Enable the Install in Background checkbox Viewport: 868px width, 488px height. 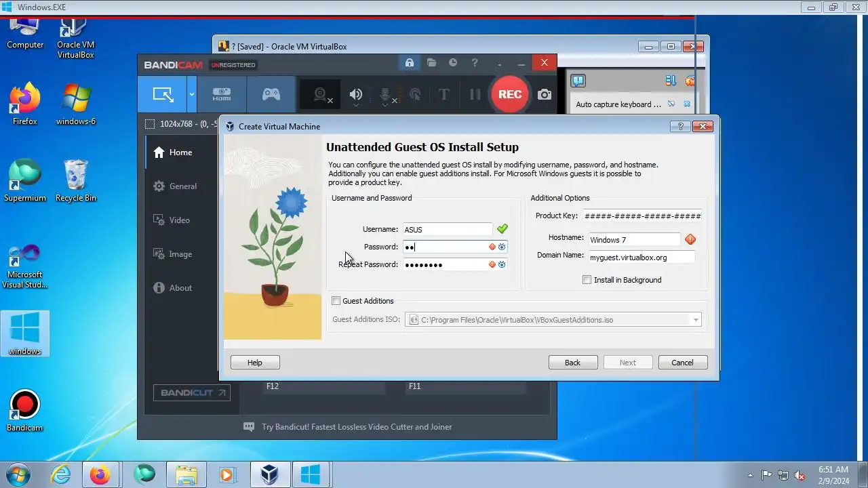(587, 280)
